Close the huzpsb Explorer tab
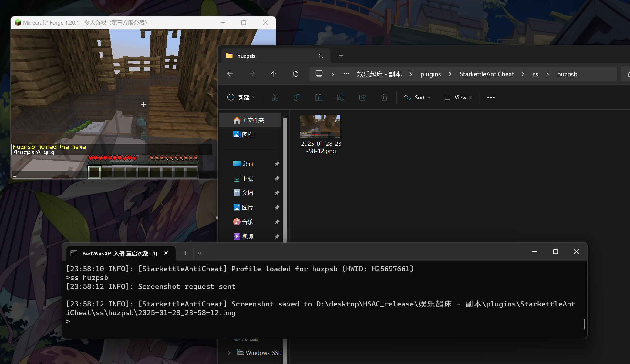This screenshot has height=364, width=630. click(x=321, y=56)
